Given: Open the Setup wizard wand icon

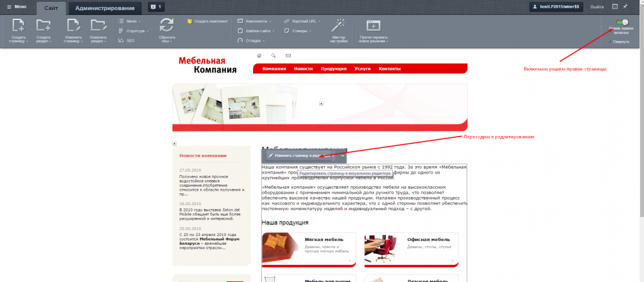Looking at the screenshot, I should point(339,25).
